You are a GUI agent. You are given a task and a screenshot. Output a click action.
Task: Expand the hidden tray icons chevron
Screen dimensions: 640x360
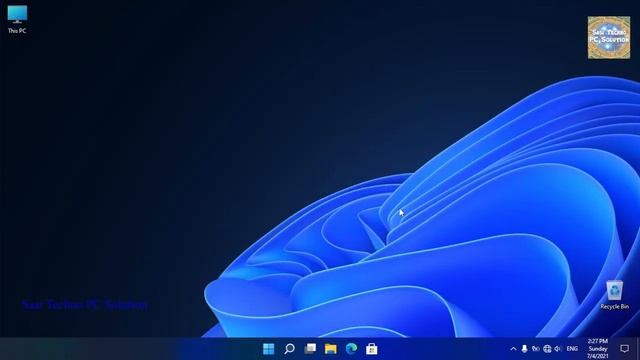point(513,349)
